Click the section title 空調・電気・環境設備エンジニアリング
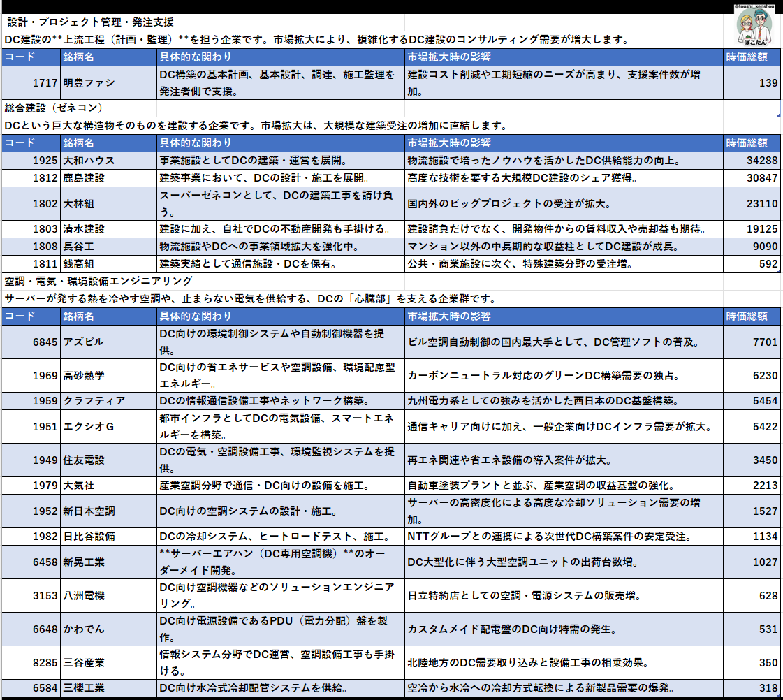The width and height of the screenshot is (783, 700). point(98,281)
